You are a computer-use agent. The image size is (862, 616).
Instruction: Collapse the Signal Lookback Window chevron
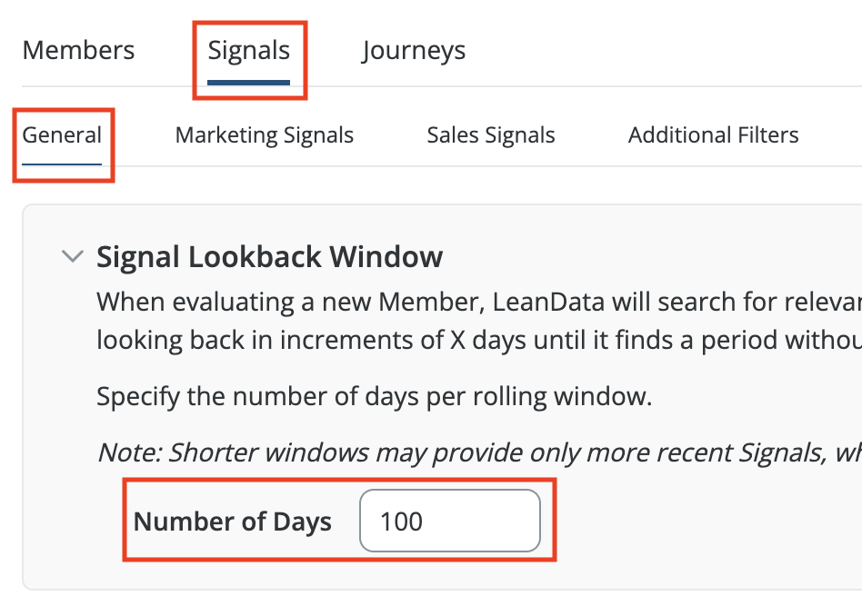tap(72, 257)
